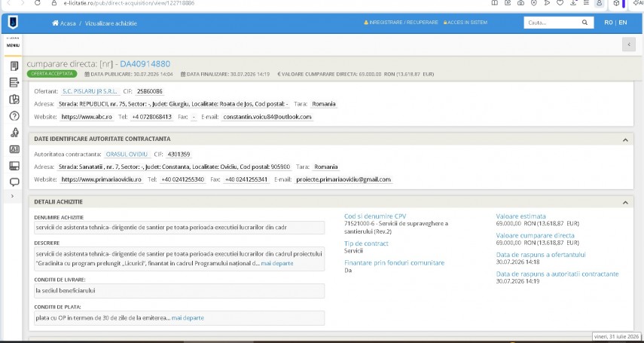Click the browser address bar URL
The image size is (644, 343).
[129, 3]
